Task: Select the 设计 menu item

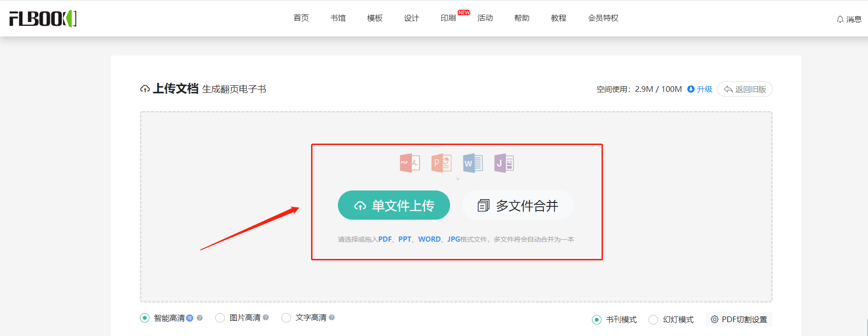Action: coord(411,18)
